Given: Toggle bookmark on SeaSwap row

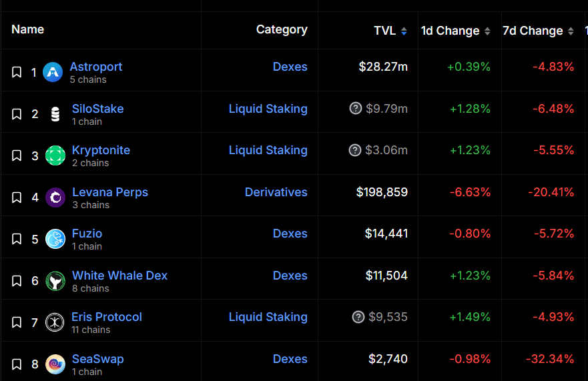Looking at the screenshot, I should coord(17,364).
